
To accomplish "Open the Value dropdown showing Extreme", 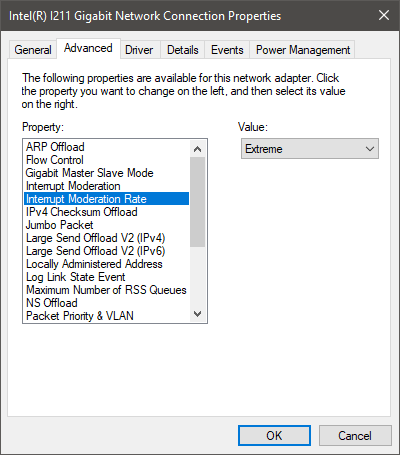I will pyautogui.click(x=310, y=149).
